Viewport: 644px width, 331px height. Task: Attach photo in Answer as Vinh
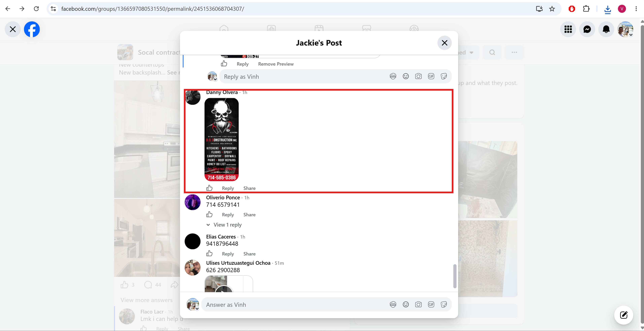tap(418, 304)
